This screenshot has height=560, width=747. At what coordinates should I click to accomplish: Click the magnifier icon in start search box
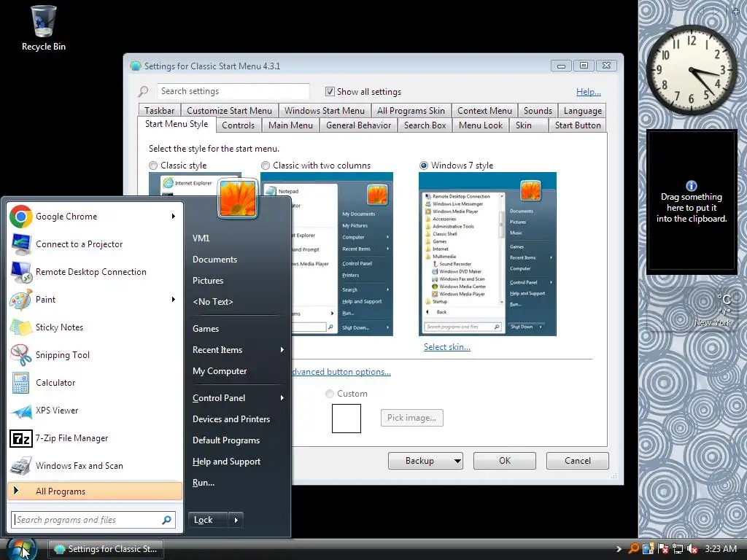pos(167,520)
